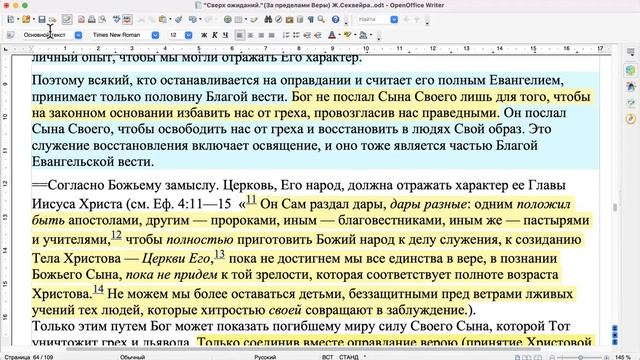Toggle ВСТ insert mode in status bar
The width and height of the screenshot is (640, 360).
tap(327, 357)
